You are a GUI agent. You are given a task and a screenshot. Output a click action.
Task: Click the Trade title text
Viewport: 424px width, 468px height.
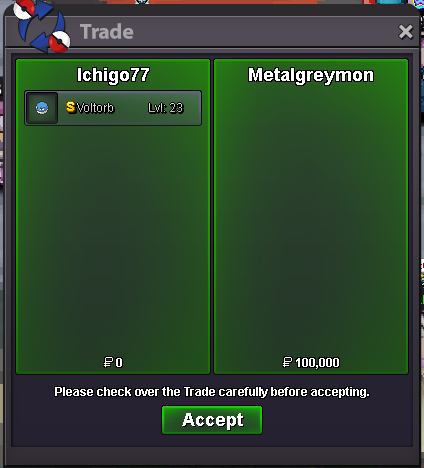107,32
